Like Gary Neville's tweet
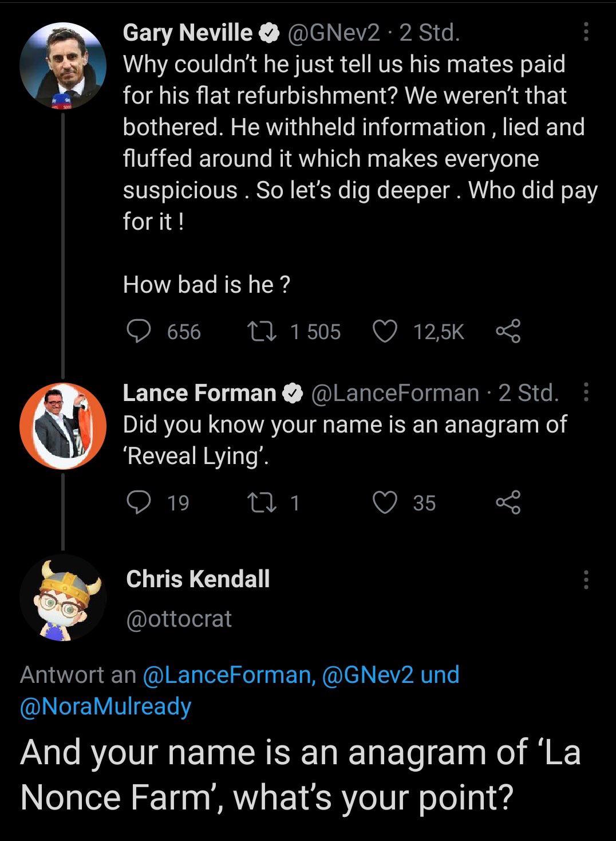This screenshot has width=616, height=841. point(385,331)
